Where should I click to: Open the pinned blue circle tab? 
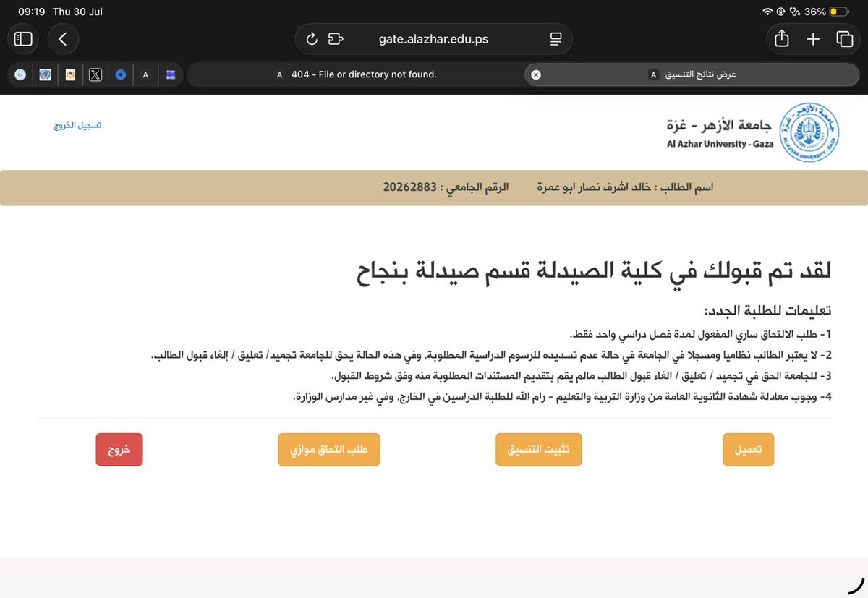[121, 74]
